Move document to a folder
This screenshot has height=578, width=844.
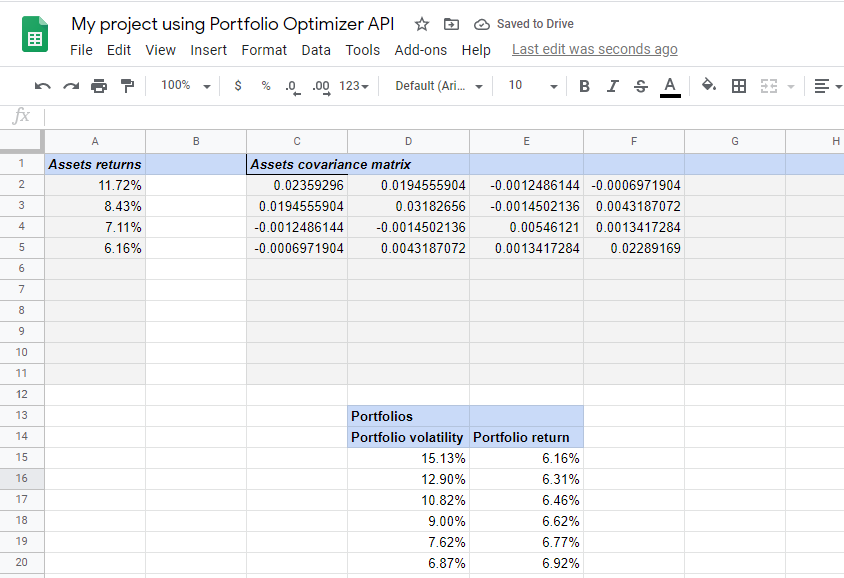point(451,24)
